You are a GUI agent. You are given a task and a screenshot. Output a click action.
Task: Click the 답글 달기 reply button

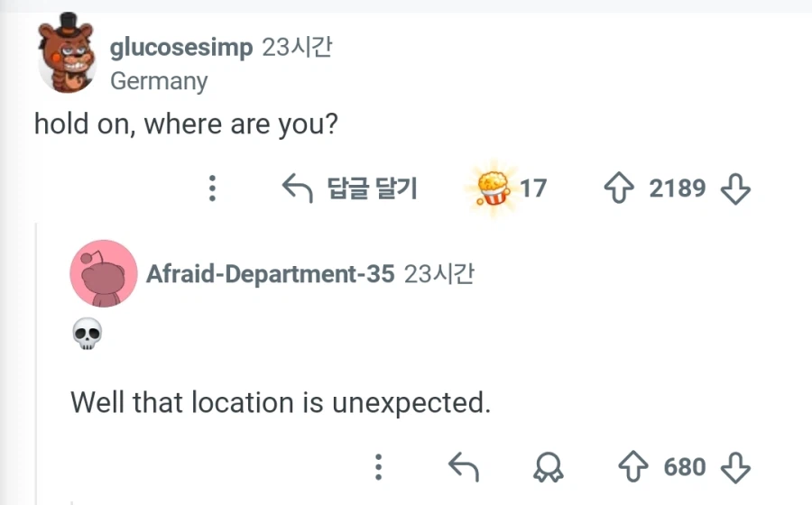click(349, 188)
